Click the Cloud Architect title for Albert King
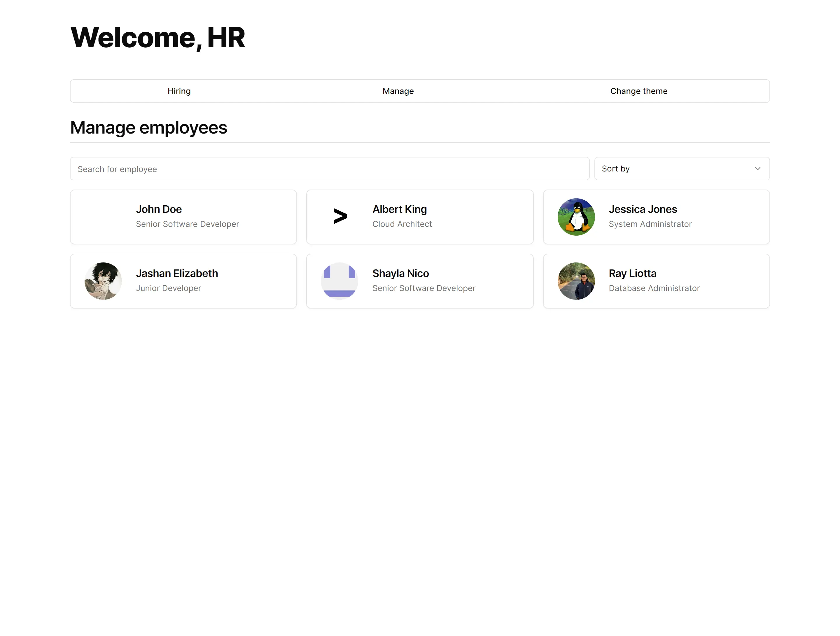This screenshot has height=636, width=840. point(402,224)
